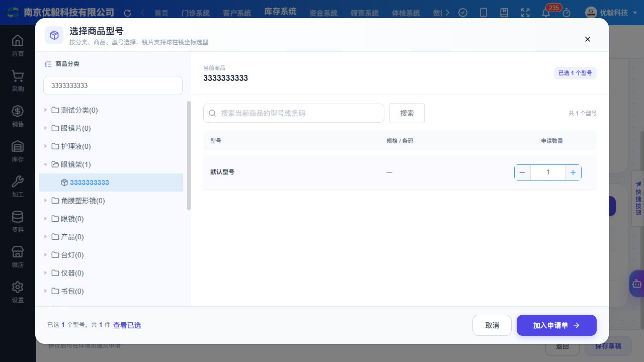Open the 优毅科技 user dropdown

(611, 13)
